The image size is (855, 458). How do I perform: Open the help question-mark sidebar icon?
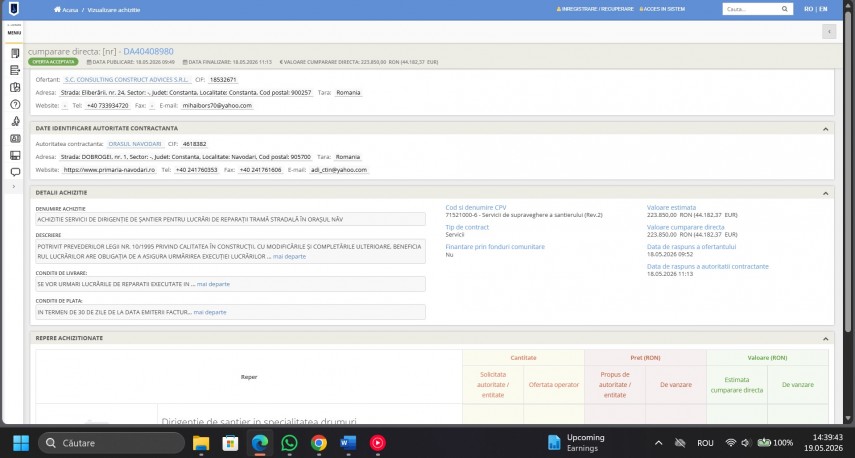(15, 104)
